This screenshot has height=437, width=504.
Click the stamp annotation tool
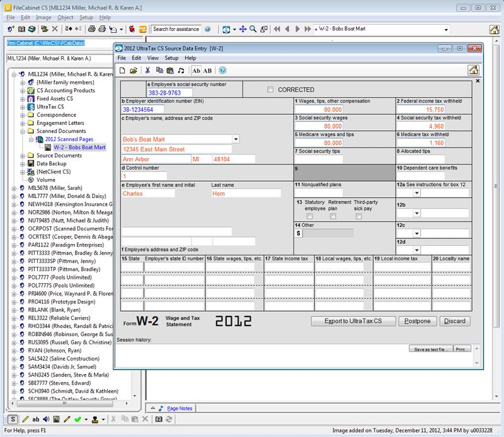(x=96, y=419)
